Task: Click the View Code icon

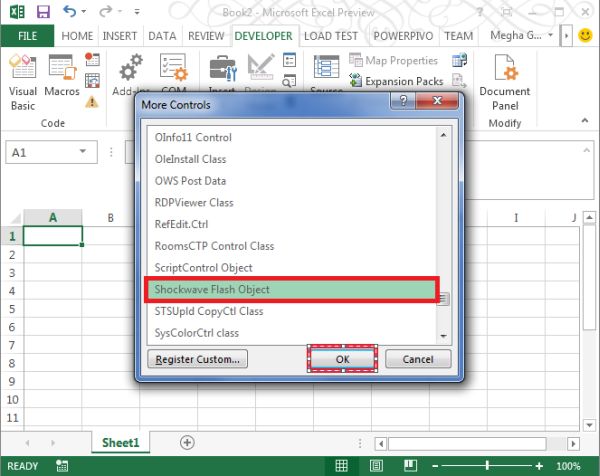Action: [289, 81]
